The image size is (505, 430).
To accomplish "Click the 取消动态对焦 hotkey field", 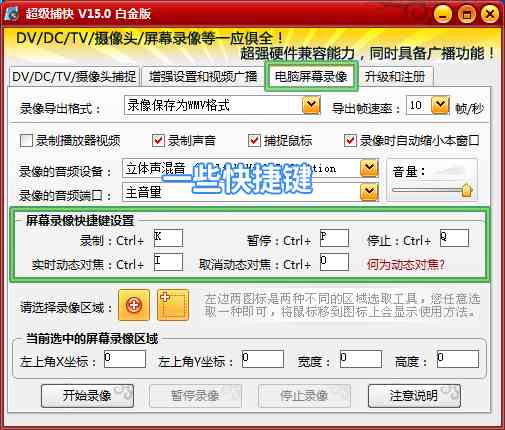I will point(334,262).
